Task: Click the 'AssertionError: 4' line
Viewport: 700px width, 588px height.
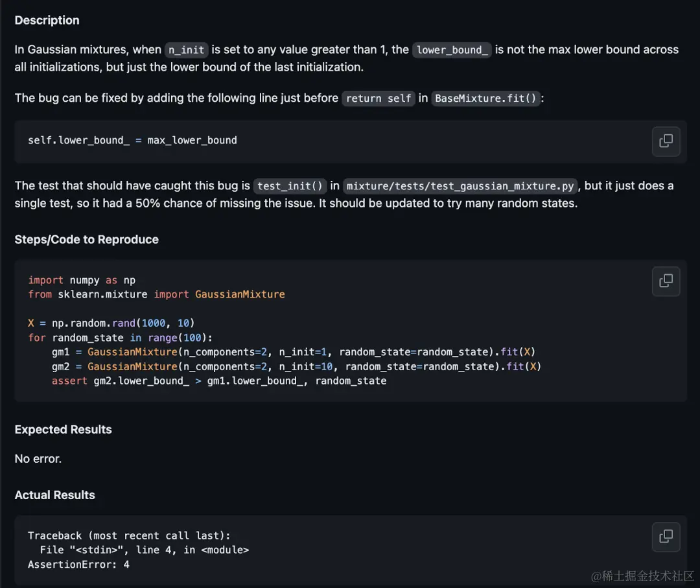Action: (x=78, y=565)
